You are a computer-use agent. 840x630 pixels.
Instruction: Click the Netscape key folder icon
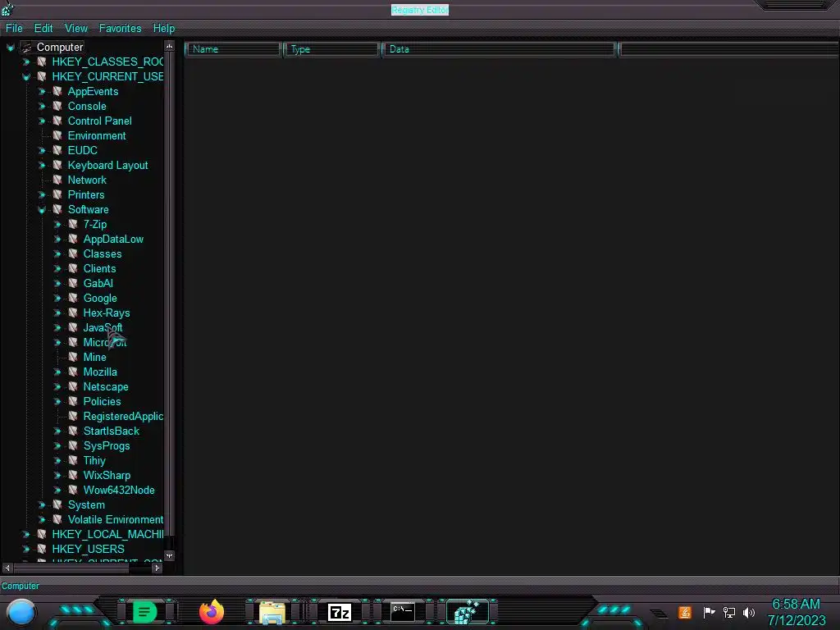point(73,387)
